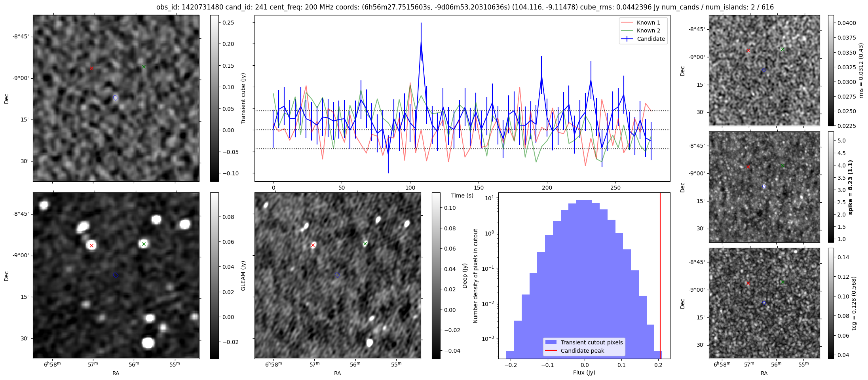Click the spike map colorbar
The width and height of the screenshot is (868, 380).
coord(830,187)
